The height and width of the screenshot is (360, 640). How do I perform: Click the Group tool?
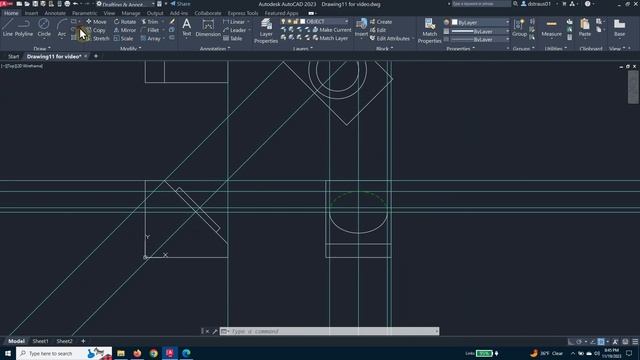pos(519,27)
